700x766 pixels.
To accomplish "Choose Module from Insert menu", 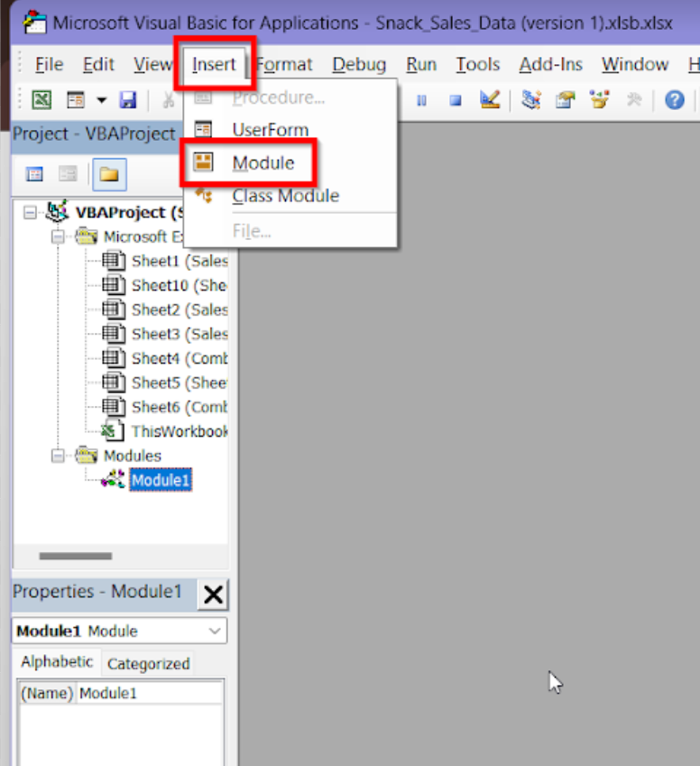I will pyautogui.click(x=290, y=162).
